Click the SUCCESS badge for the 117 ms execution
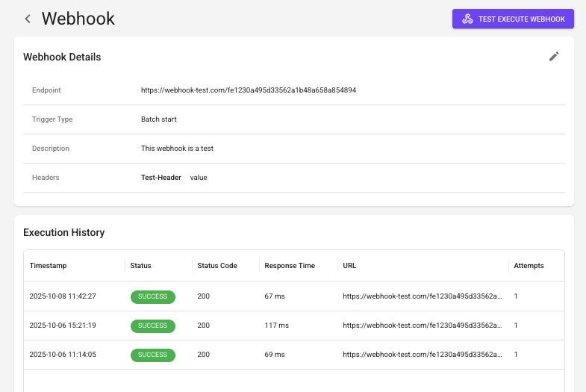Image resolution: width=586 pixels, height=392 pixels. click(152, 326)
